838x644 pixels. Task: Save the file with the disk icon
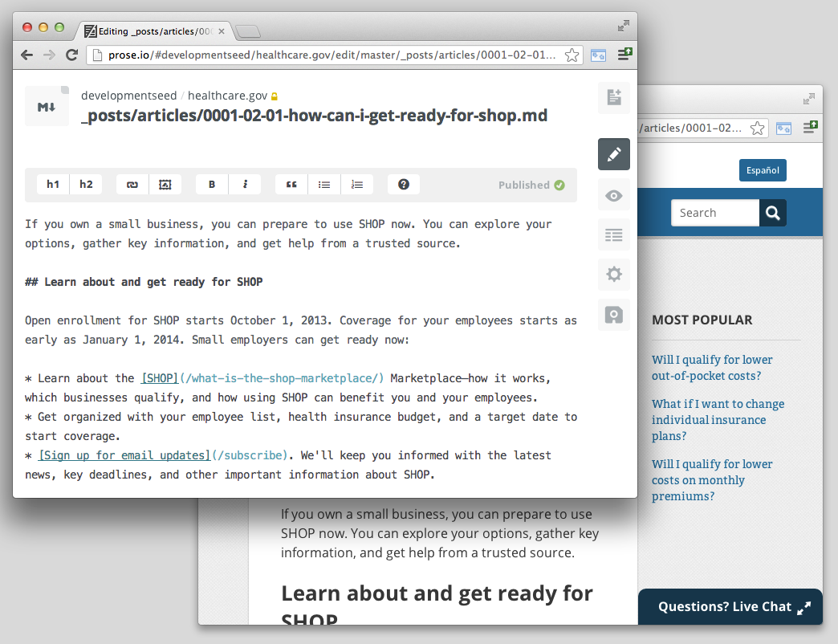point(614,315)
